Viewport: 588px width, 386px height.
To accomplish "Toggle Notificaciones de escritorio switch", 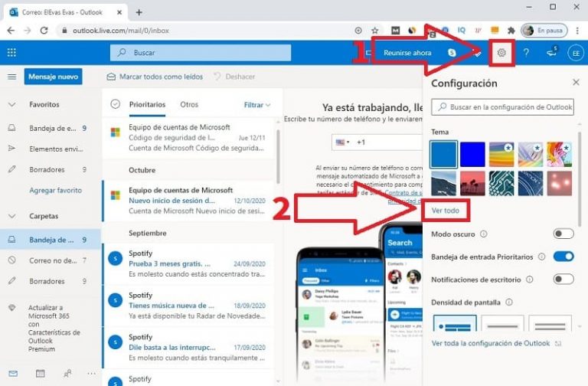I will 563,279.
